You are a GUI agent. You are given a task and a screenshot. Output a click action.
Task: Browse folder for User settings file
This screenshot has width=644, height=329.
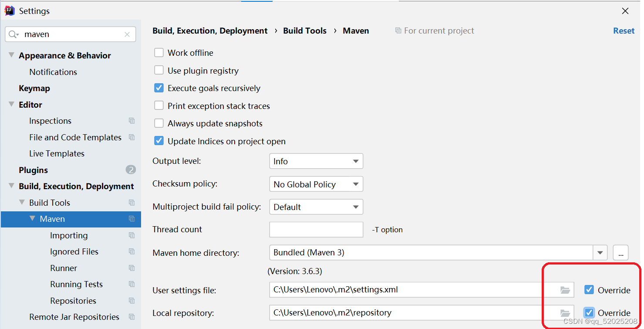pyautogui.click(x=565, y=290)
